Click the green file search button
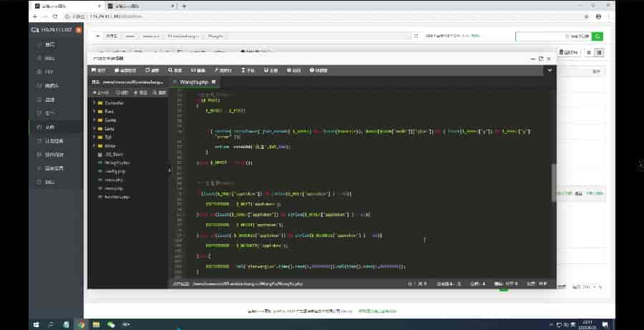The height and width of the screenshot is (330, 644). (x=597, y=36)
